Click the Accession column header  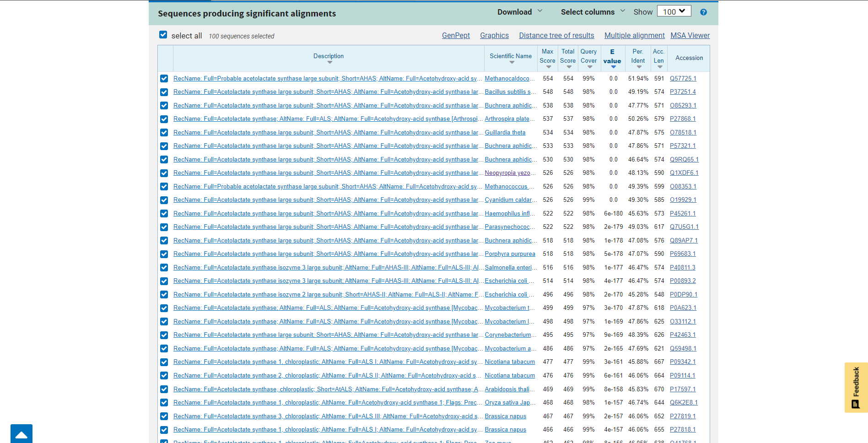689,58
